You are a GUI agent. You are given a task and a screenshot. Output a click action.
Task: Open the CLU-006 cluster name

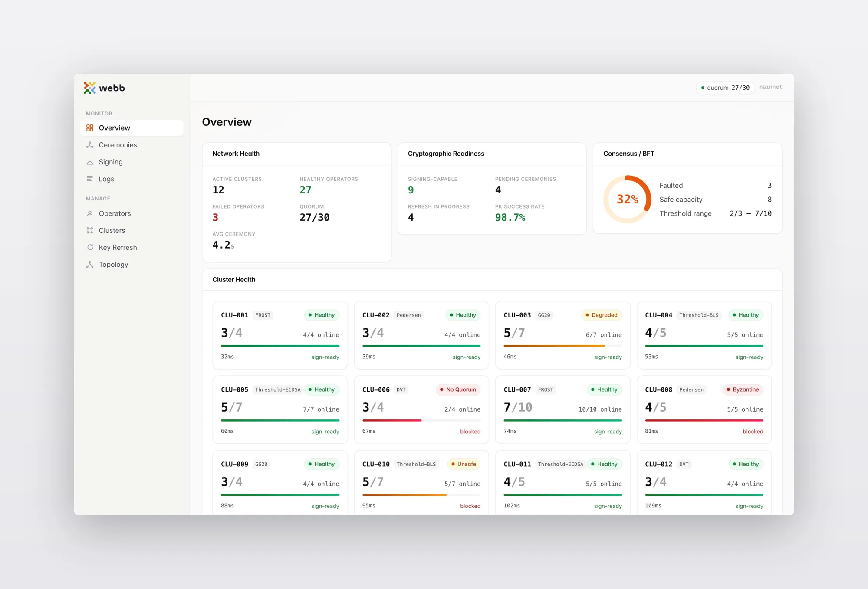[x=376, y=390]
